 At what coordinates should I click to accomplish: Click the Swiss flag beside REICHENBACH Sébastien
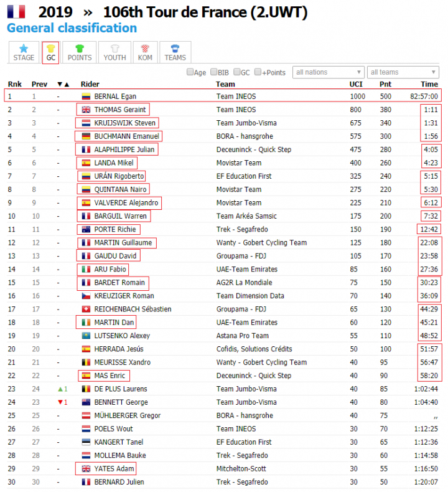point(86,309)
